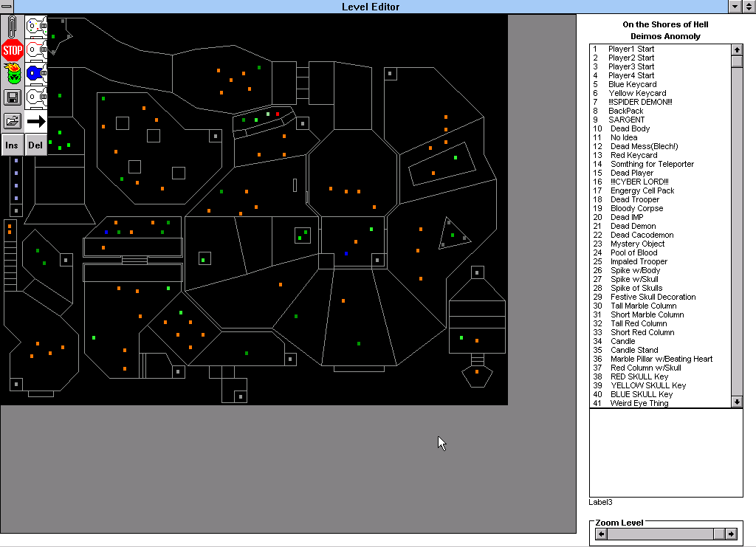756x547 pixels.
Task: Select the plain uncolored map icon
Action: point(36,97)
